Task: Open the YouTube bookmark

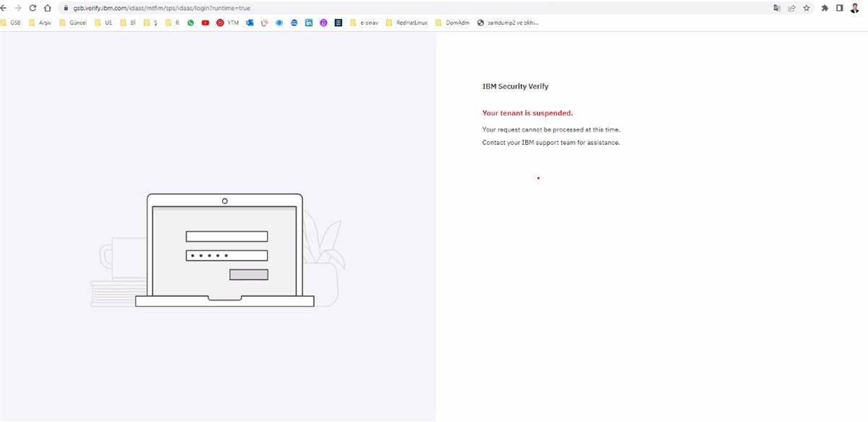Action: (x=205, y=22)
